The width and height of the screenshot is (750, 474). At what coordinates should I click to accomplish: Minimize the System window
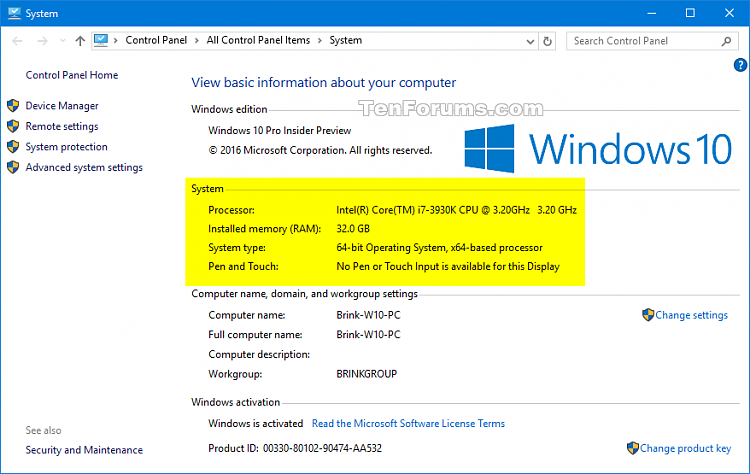(x=651, y=13)
